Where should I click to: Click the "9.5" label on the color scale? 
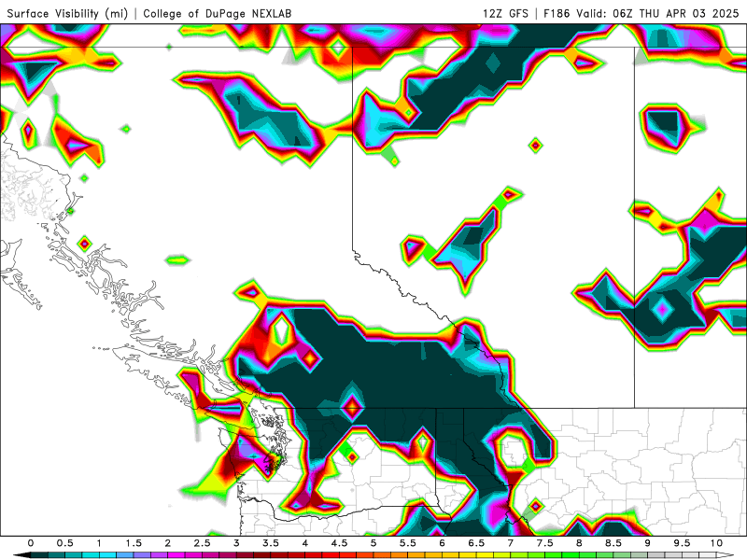pyautogui.click(x=683, y=543)
